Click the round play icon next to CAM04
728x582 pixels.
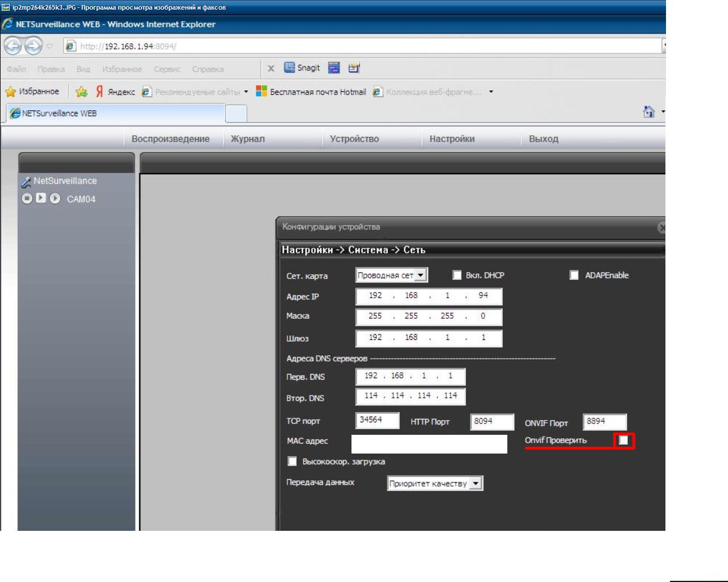(x=55, y=198)
